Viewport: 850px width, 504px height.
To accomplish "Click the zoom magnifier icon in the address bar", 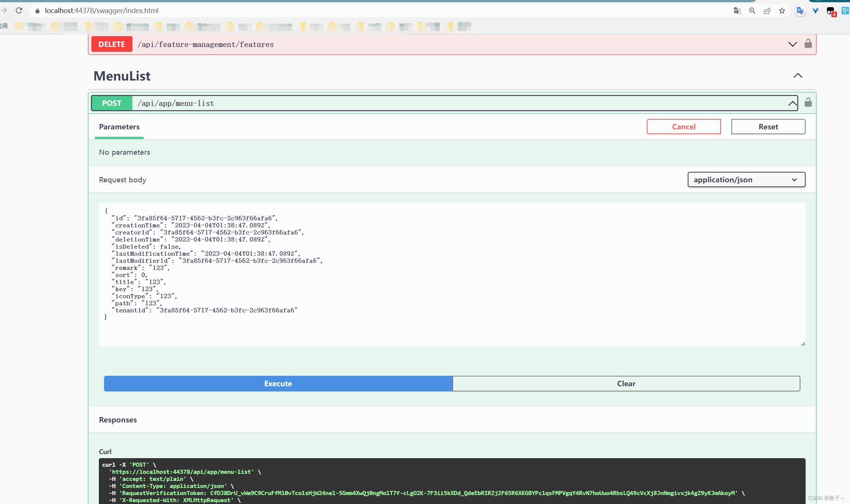I will tap(752, 10).
